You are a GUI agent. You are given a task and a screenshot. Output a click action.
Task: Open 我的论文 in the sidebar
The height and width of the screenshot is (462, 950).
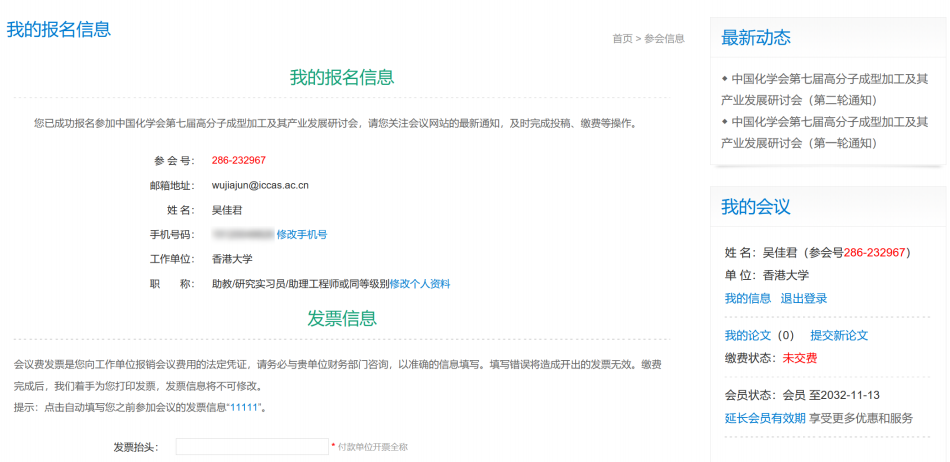click(747, 336)
